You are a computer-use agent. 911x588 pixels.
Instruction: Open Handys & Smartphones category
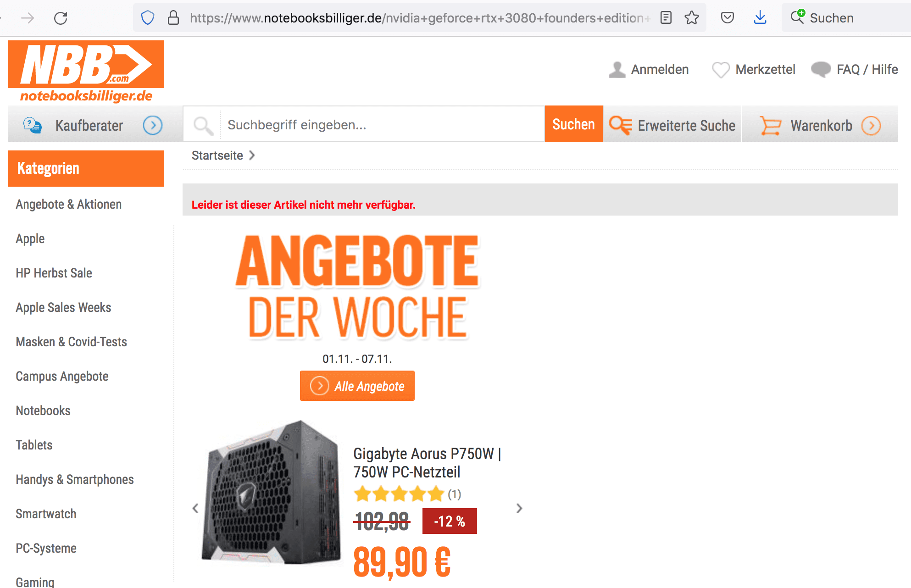(x=75, y=479)
